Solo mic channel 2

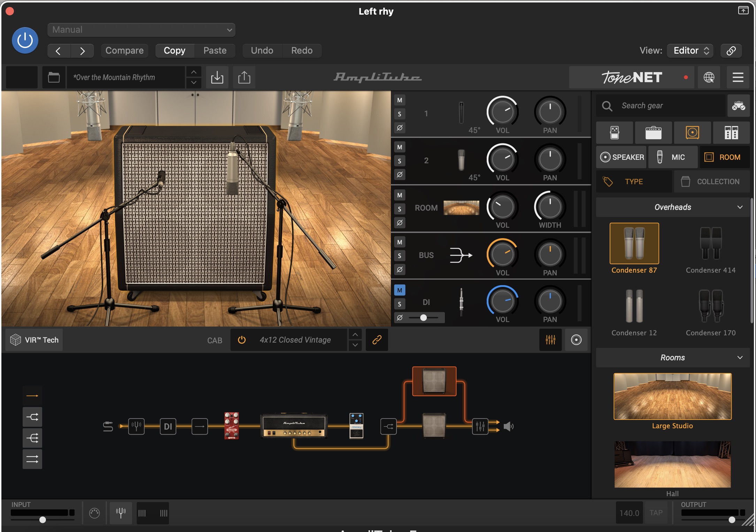[400, 161]
